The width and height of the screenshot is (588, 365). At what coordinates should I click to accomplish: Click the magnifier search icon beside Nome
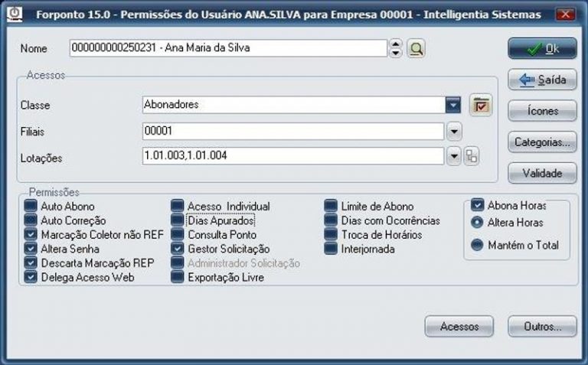pyautogui.click(x=416, y=49)
